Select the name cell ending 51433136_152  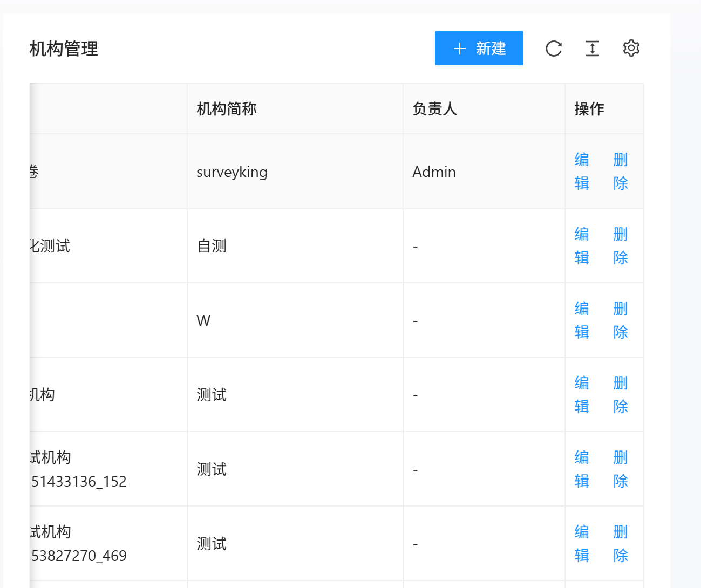click(108, 469)
